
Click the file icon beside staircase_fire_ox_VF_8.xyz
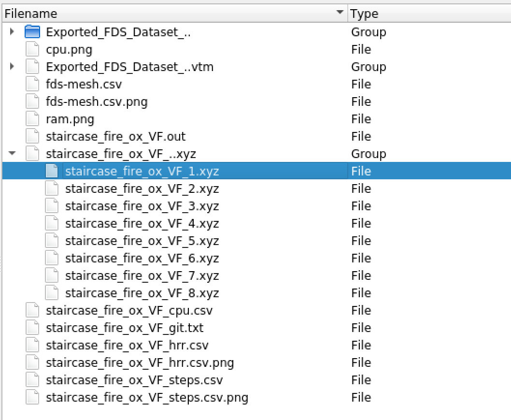click(x=52, y=293)
